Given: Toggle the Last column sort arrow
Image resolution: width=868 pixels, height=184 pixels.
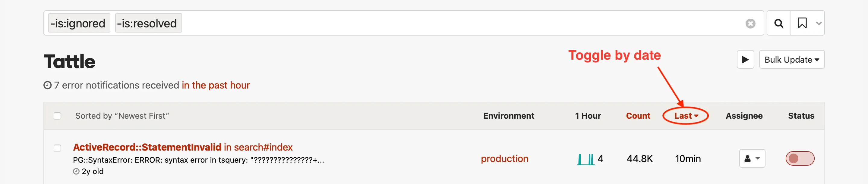Looking at the screenshot, I should (696, 116).
